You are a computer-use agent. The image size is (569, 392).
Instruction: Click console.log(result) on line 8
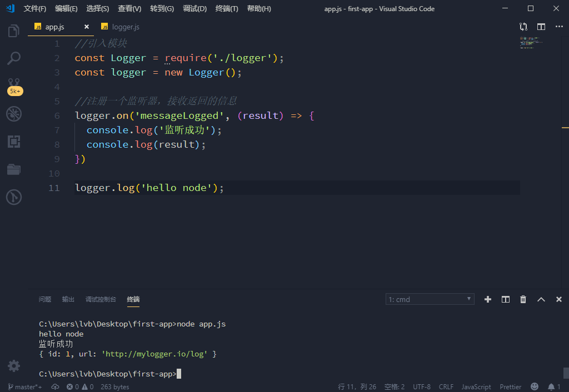[x=146, y=144]
